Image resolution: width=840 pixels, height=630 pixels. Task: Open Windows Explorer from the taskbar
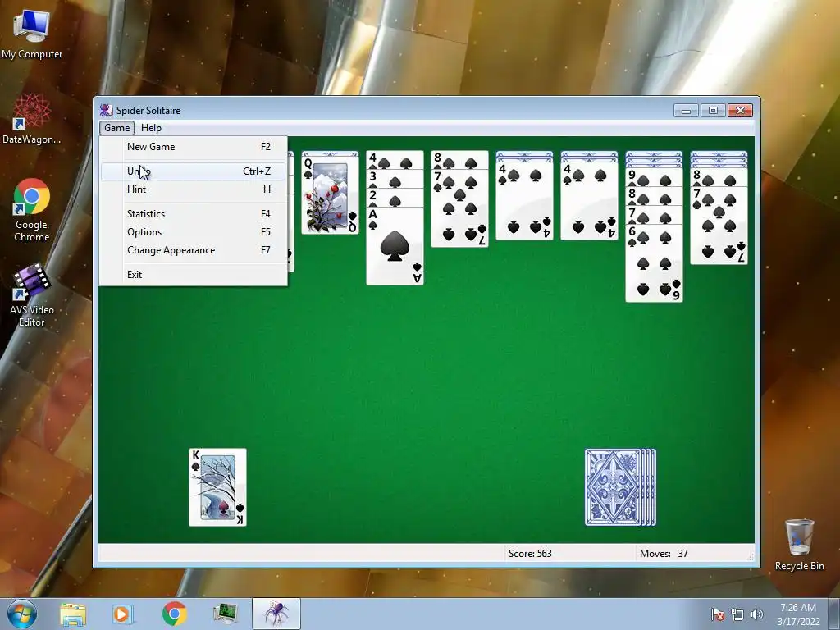pos(73,614)
